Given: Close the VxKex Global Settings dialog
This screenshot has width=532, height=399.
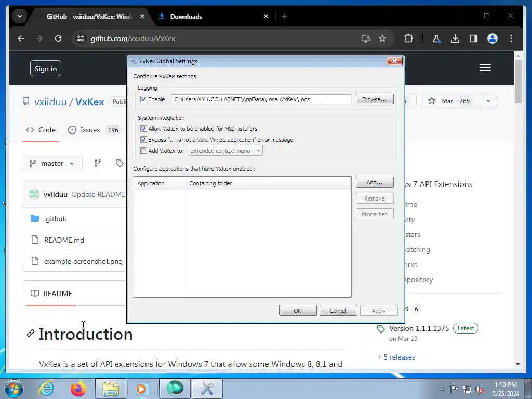Looking at the screenshot, I should coord(394,61).
